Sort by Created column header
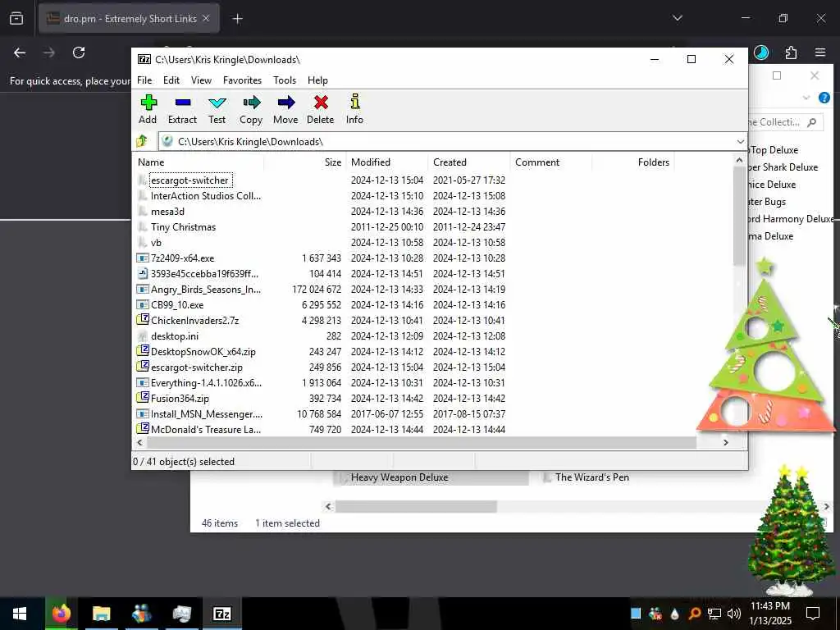840x630 pixels. coord(468,162)
